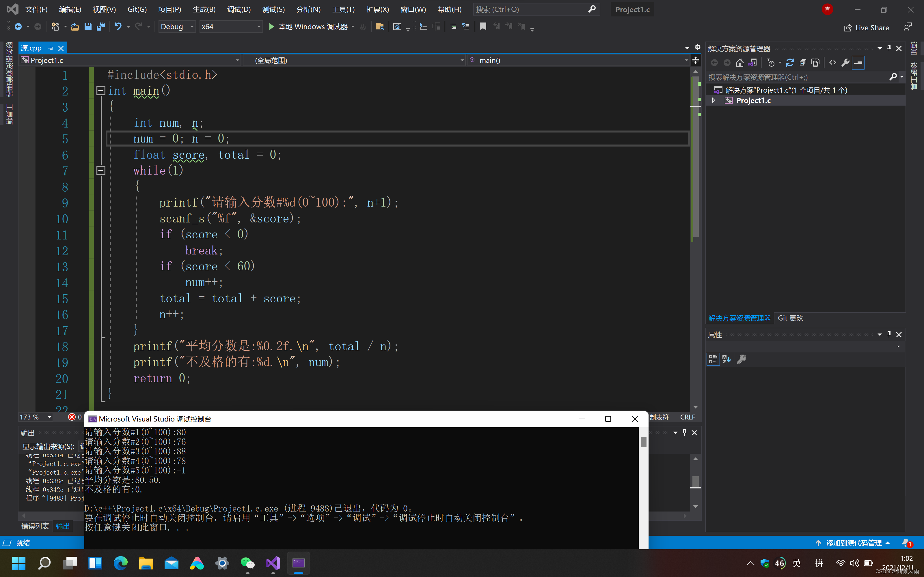The image size is (924, 577).
Task: Switch to the 错误列表 tab
Action: click(35, 526)
